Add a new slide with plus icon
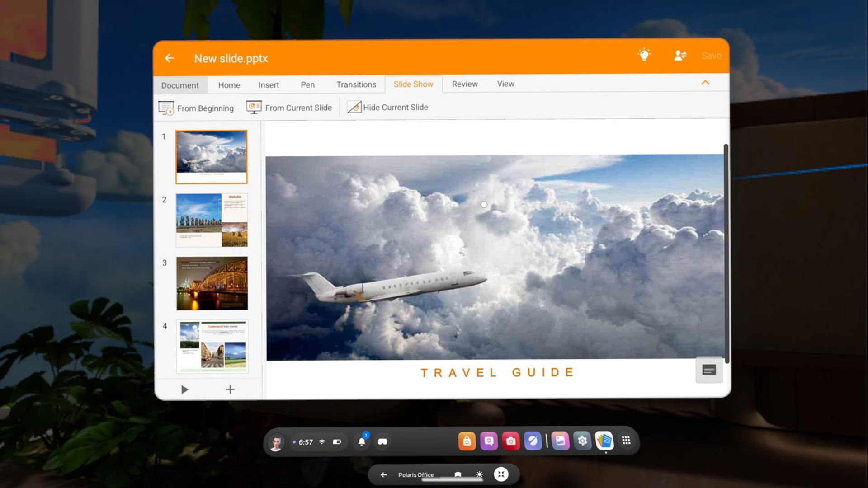The width and height of the screenshot is (868, 488). [230, 389]
